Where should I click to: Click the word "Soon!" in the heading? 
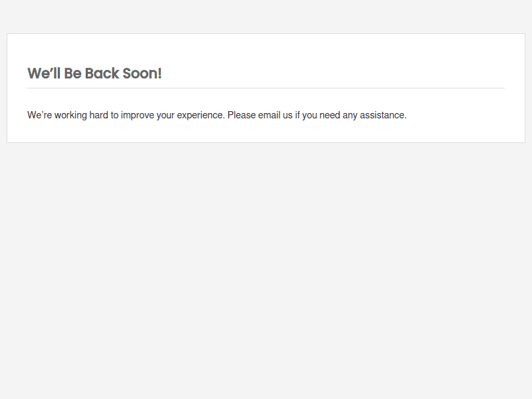point(142,73)
